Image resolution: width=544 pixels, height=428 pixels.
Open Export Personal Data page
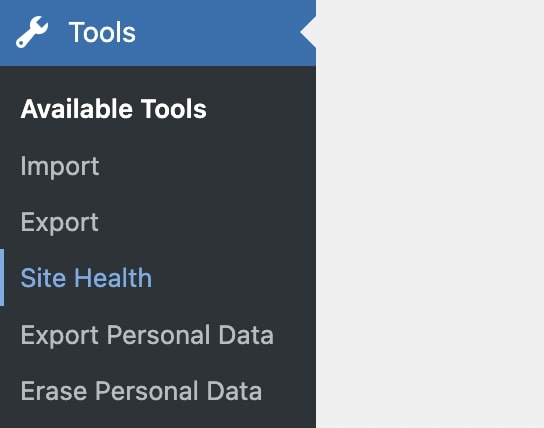pos(147,335)
